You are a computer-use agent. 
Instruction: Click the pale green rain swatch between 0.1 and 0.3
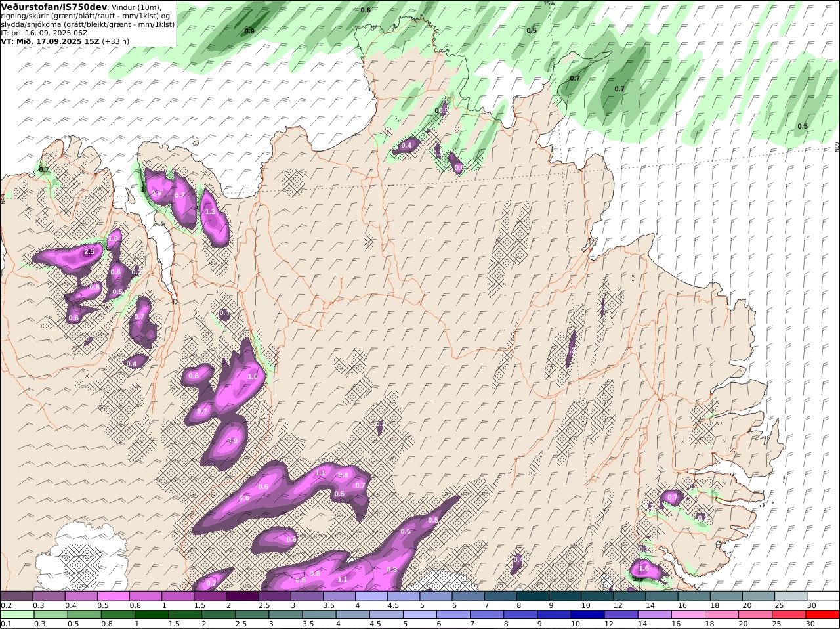(x=16, y=615)
